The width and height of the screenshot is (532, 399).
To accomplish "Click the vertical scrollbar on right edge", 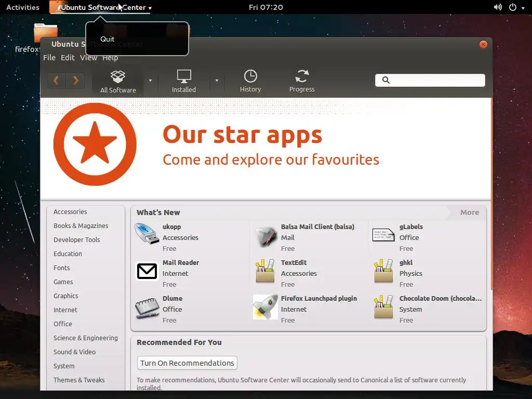I will click(491, 193).
